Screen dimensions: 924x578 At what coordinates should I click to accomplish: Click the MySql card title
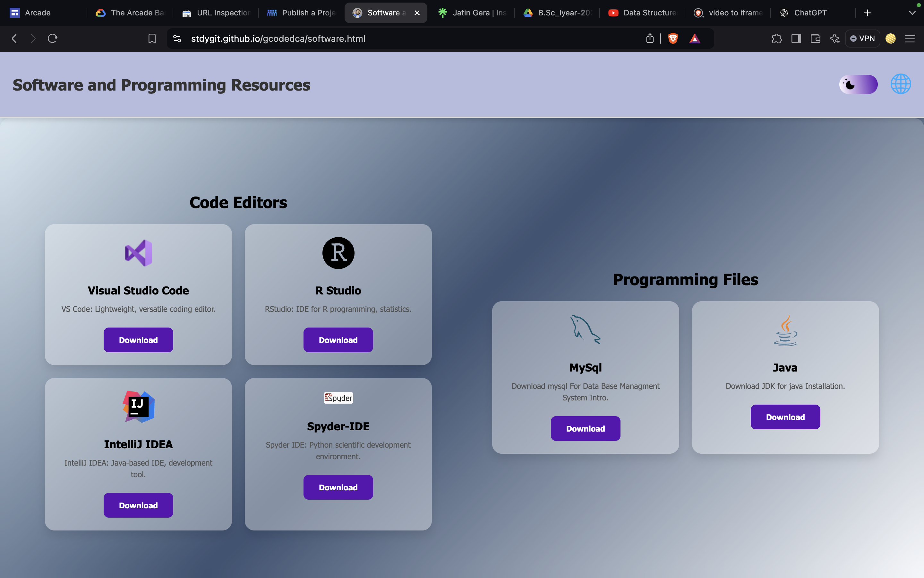pyautogui.click(x=585, y=367)
